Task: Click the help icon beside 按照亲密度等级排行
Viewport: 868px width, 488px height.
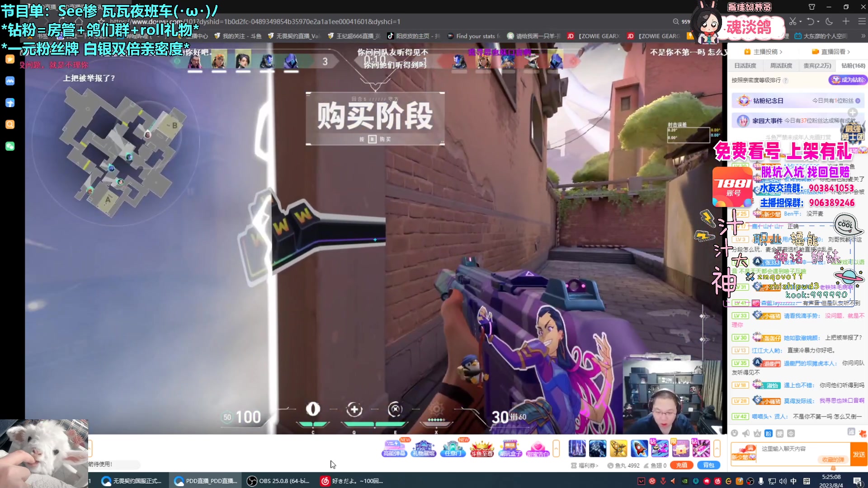Action: tap(785, 80)
